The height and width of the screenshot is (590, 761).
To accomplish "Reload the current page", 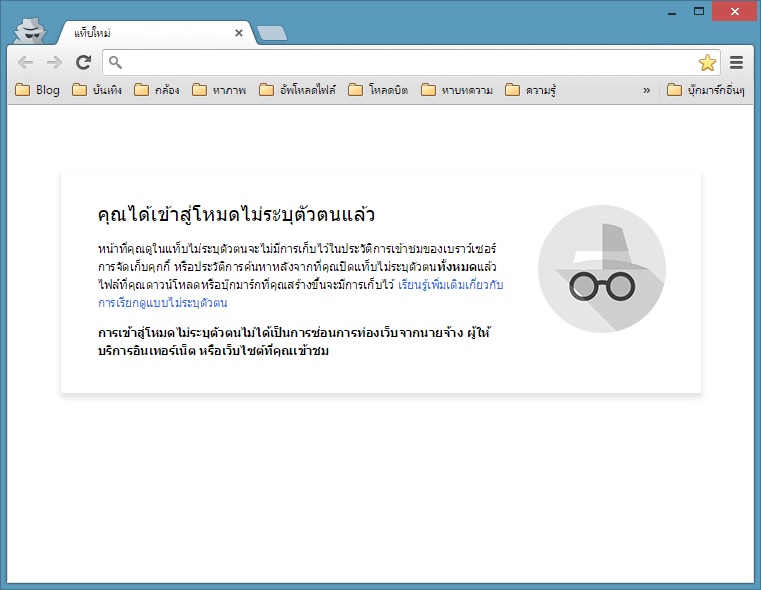I will click(x=83, y=62).
